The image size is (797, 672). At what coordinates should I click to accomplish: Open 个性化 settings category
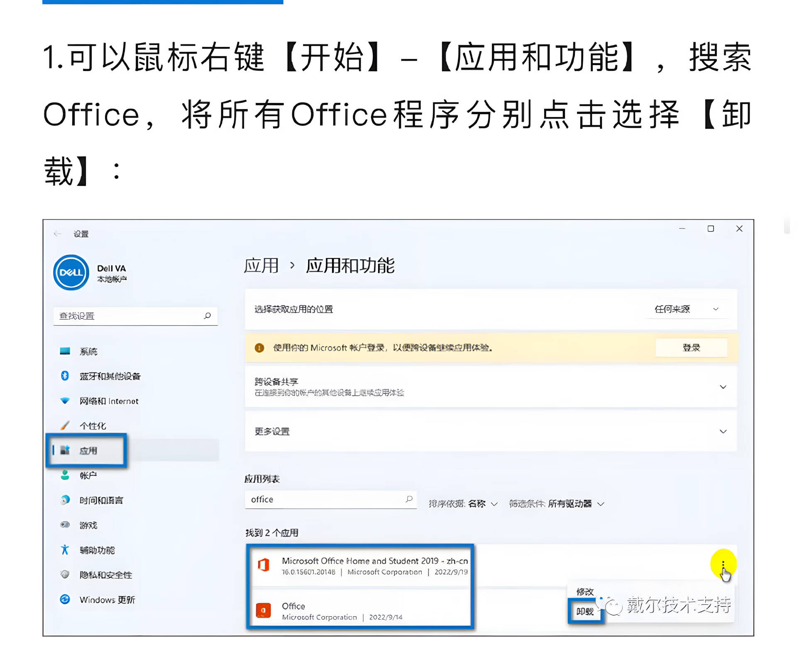(x=93, y=426)
